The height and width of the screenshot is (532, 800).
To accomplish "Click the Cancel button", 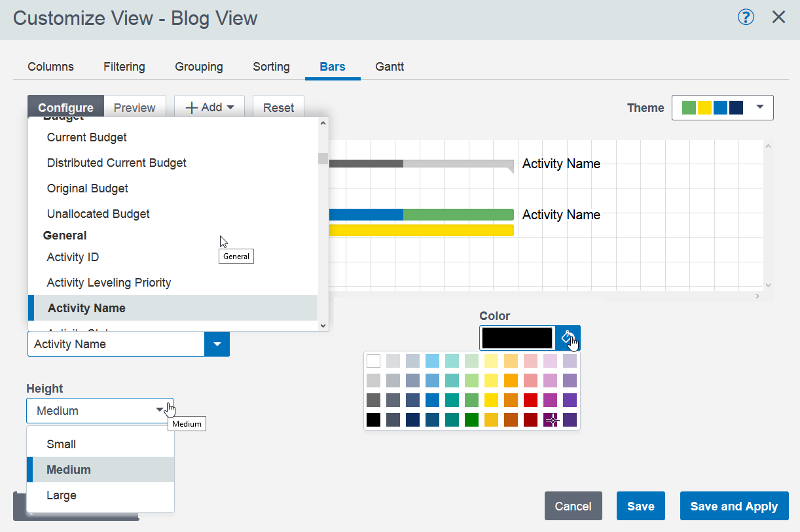I will 573,506.
